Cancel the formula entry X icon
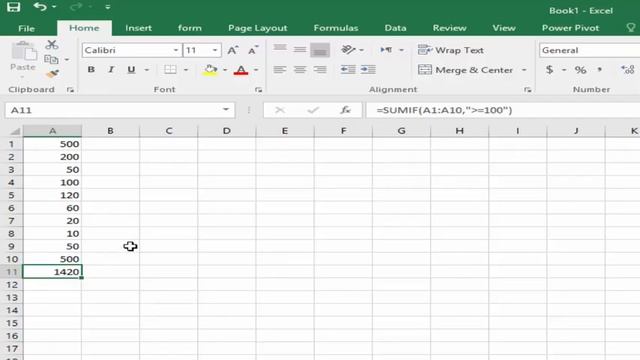The width and height of the screenshot is (640, 360). click(x=280, y=110)
